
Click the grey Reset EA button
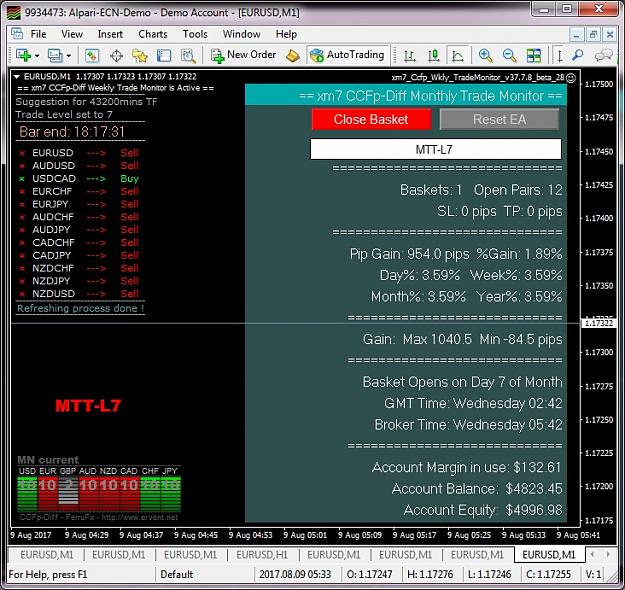pos(499,119)
